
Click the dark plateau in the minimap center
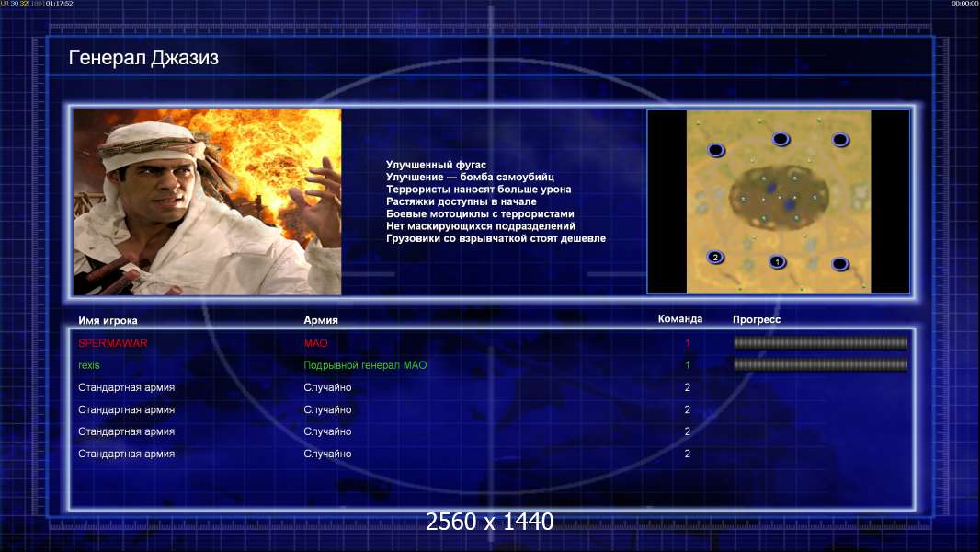pos(778,197)
